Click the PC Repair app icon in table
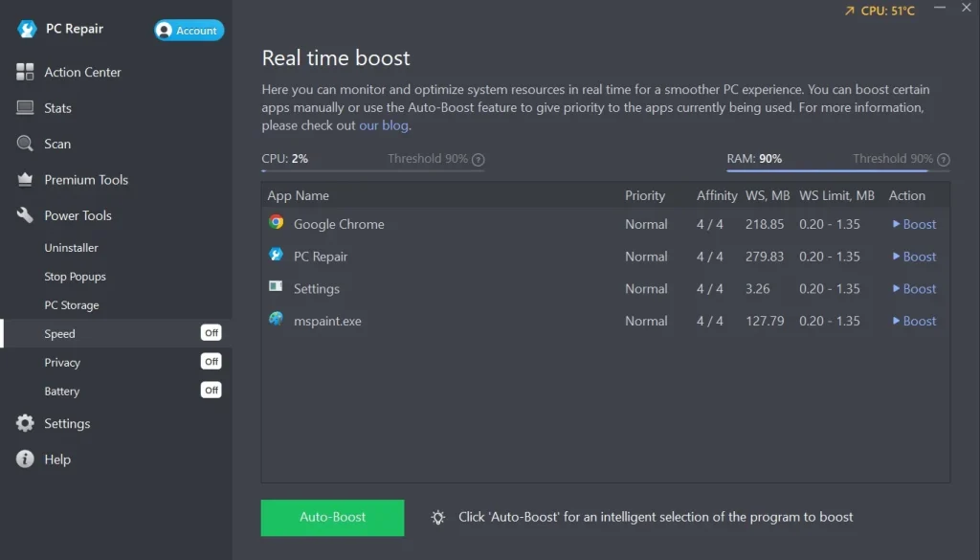The height and width of the screenshot is (560, 980). pyautogui.click(x=276, y=255)
